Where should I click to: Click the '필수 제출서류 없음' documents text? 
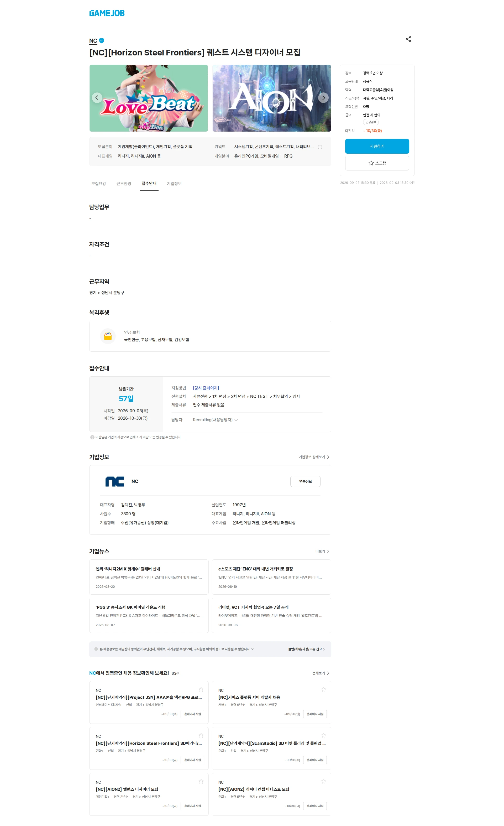coord(208,405)
